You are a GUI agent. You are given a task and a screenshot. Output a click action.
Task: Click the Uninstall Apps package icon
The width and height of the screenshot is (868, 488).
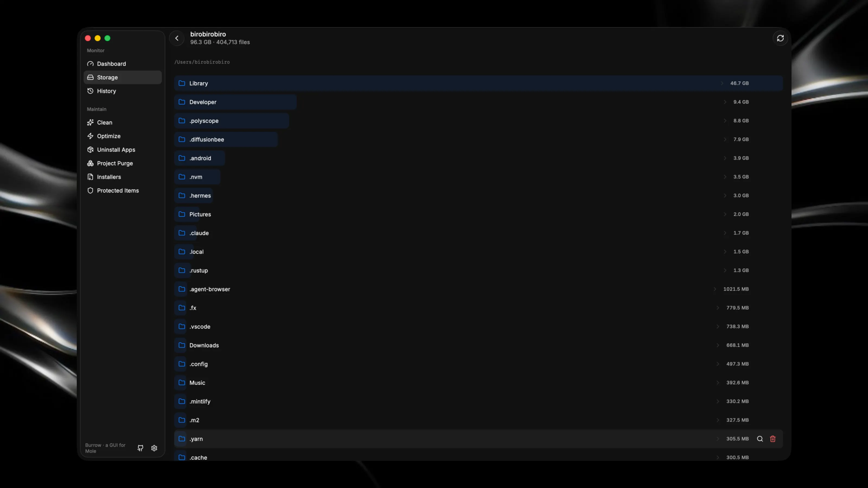(90, 150)
